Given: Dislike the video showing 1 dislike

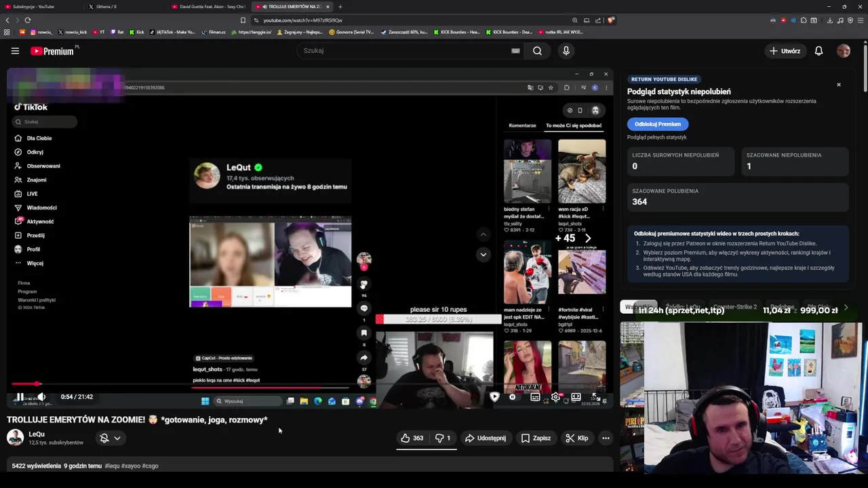Looking at the screenshot, I should pos(443,438).
